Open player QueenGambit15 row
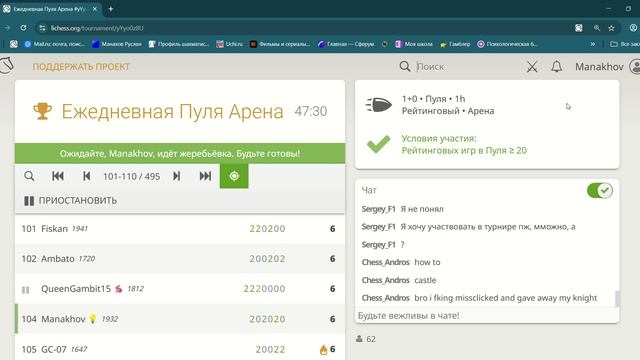The width and height of the screenshot is (640, 360). click(x=180, y=289)
